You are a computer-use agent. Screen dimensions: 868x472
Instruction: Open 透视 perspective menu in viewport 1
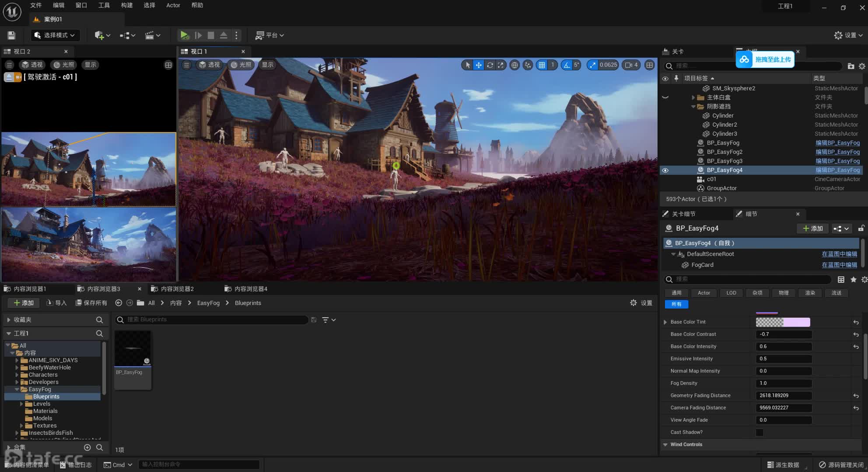click(210, 65)
